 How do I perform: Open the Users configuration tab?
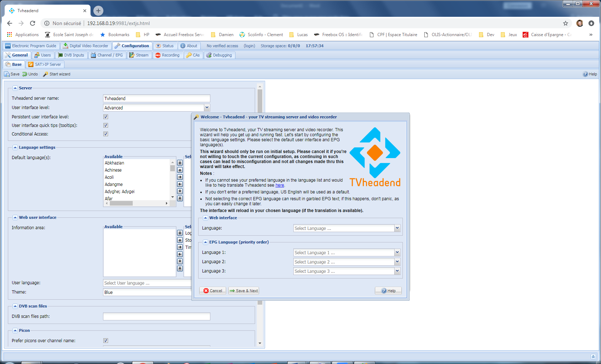(43, 55)
